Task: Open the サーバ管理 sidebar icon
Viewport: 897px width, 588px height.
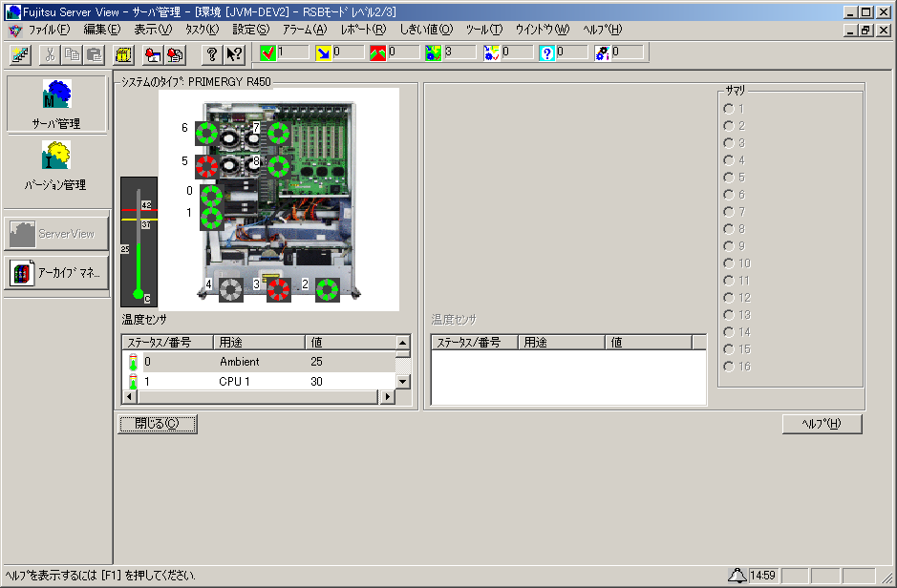Action: (x=56, y=104)
